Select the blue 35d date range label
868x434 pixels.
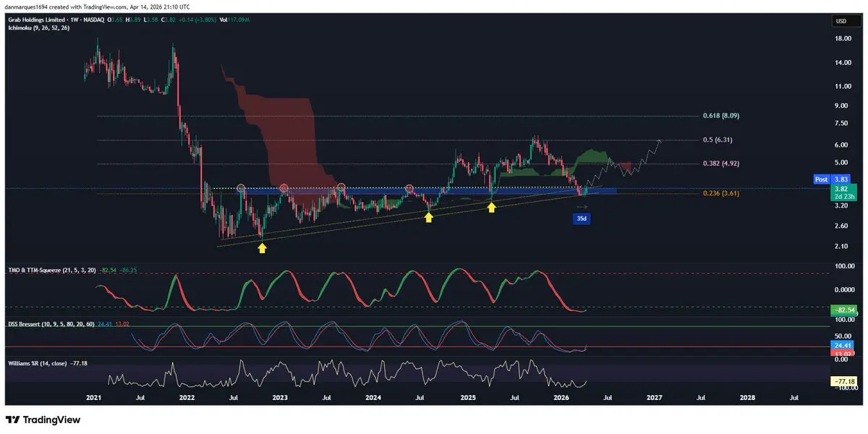582,218
